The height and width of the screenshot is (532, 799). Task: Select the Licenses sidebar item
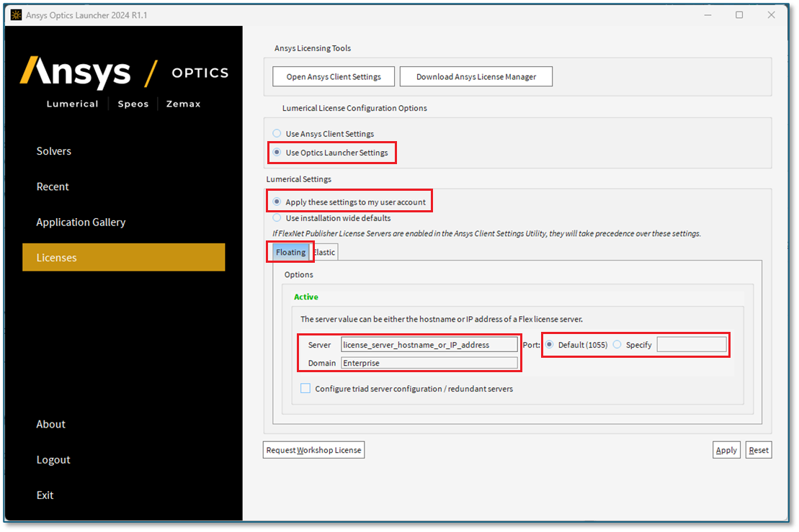pyautogui.click(x=123, y=257)
